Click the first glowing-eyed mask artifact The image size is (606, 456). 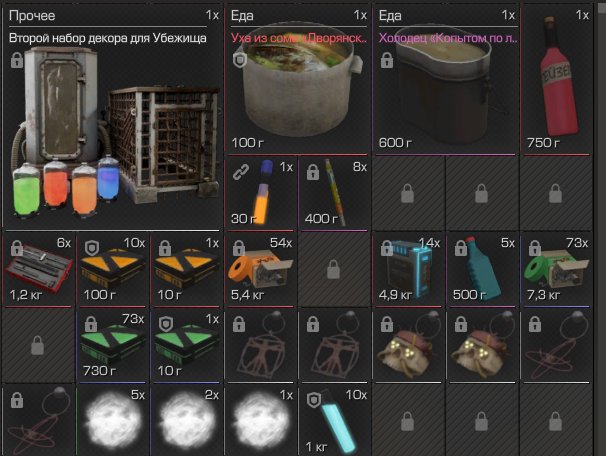click(x=408, y=345)
